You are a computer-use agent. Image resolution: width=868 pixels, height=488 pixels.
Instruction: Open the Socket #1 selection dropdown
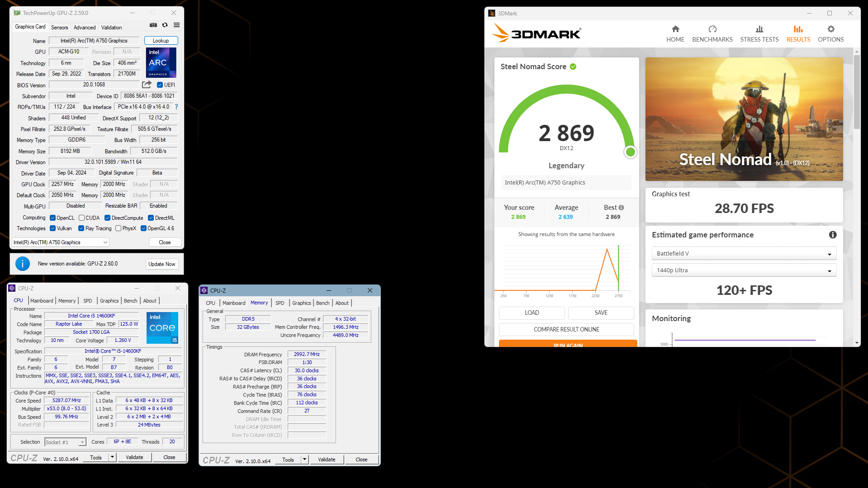coord(65,442)
